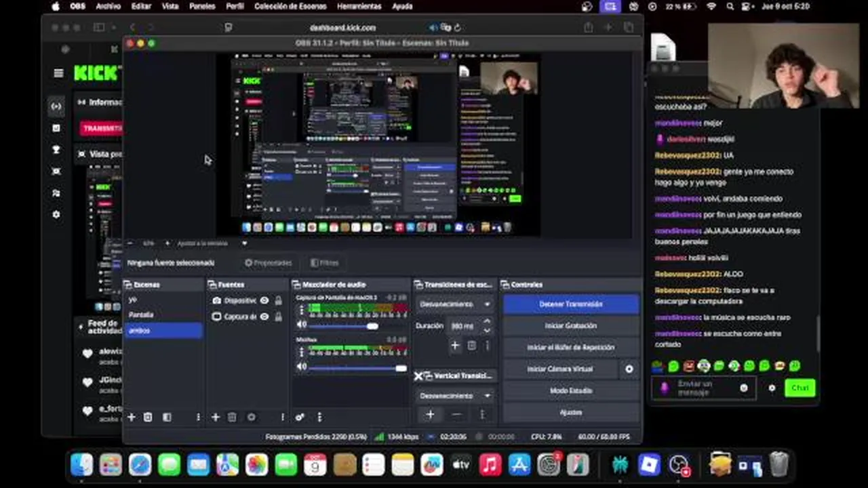The height and width of the screenshot is (488, 868).
Task: Open audio mixer three-dot menu
Action: tap(319, 418)
